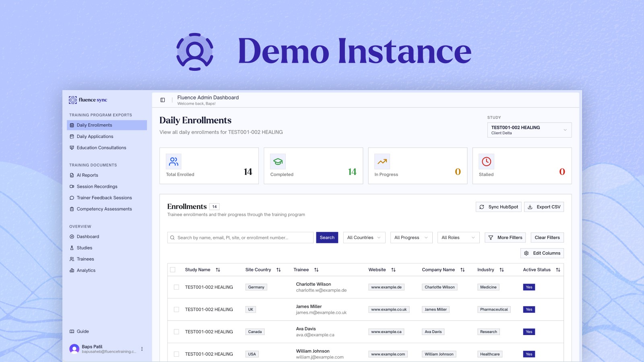The height and width of the screenshot is (362, 644).
Task: Click the Stalled clock icon
Action: click(486, 162)
